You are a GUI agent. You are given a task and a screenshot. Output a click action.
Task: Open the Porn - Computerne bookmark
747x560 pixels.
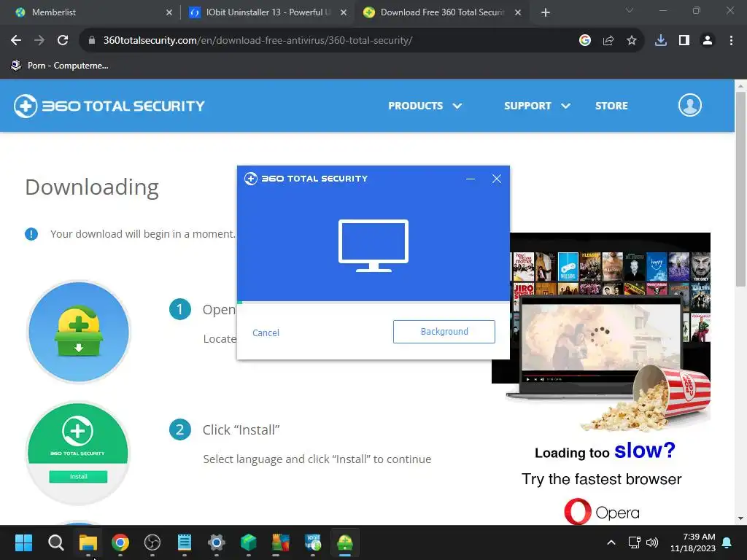point(60,65)
